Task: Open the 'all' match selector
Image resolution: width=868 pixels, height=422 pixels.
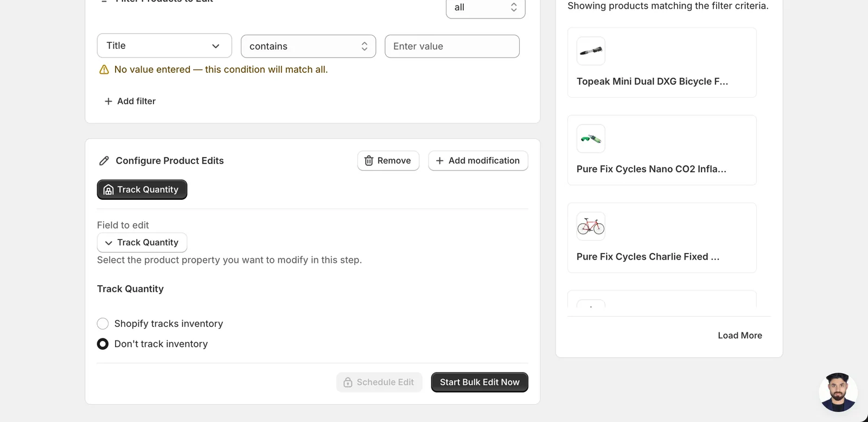Action: 486,8
